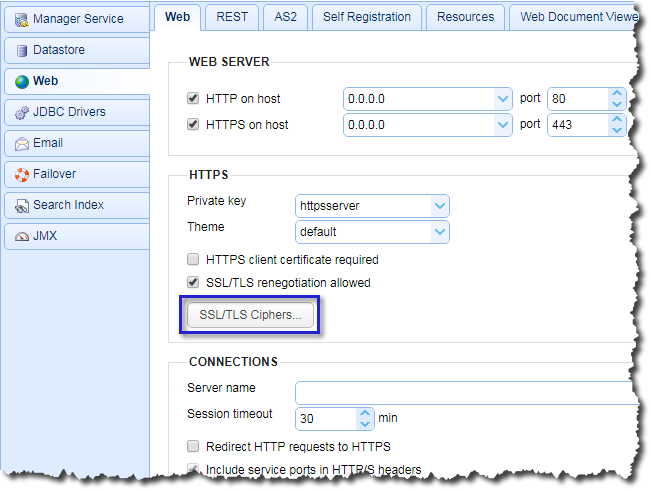This screenshot has width=650, height=490.
Task: Decrease the HTTPS port value
Action: point(617,130)
